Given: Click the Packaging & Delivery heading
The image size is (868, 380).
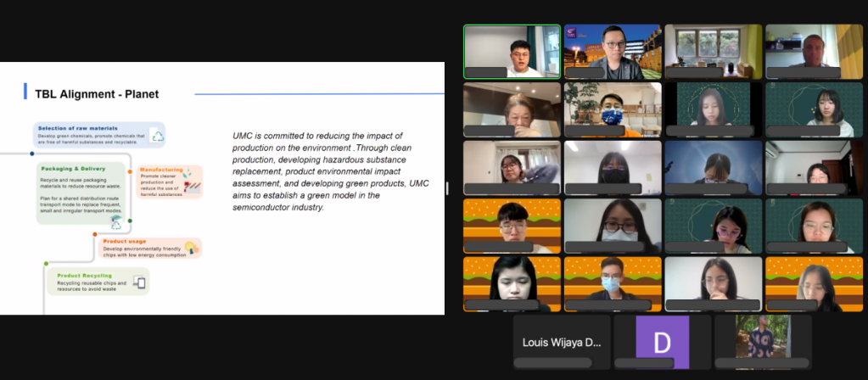Looking at the screenshot, I should tap(72, 168).
